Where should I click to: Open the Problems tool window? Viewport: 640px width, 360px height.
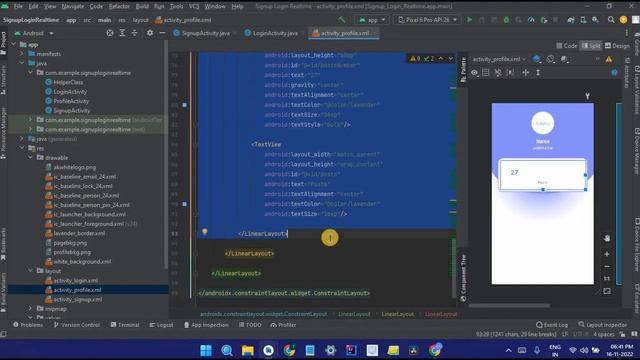(28, 325)
